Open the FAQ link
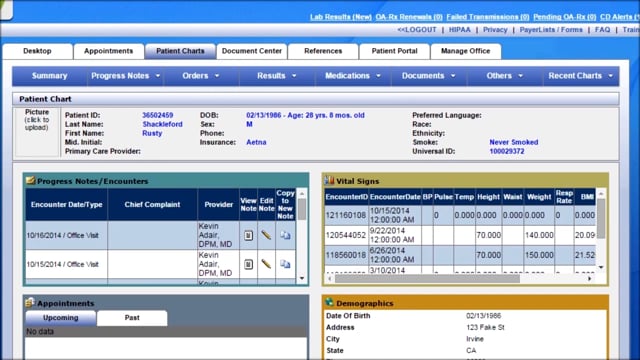Screen dimensions: 640x360 click(x=602, y=30)
